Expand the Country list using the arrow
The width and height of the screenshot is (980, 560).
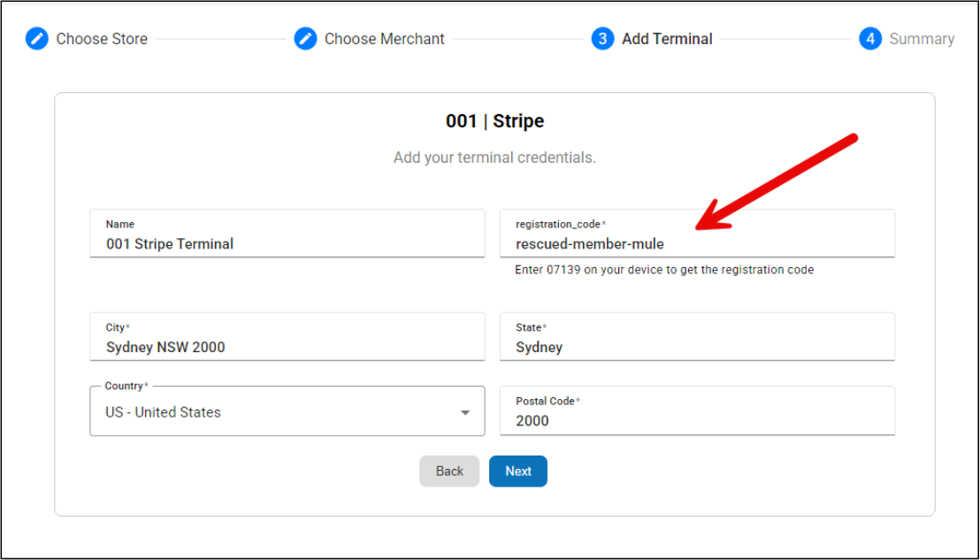(465, 412)
